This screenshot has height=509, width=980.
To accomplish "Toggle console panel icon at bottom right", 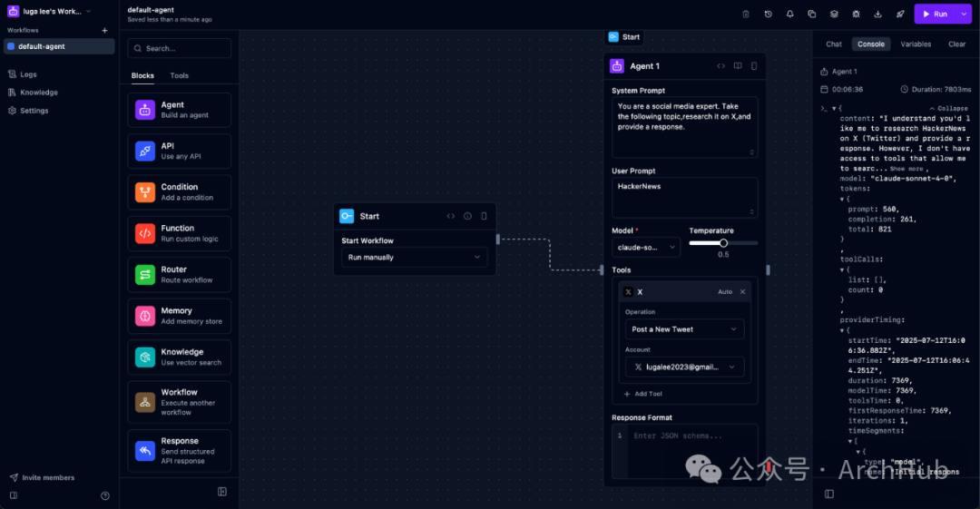I will 828,494.
